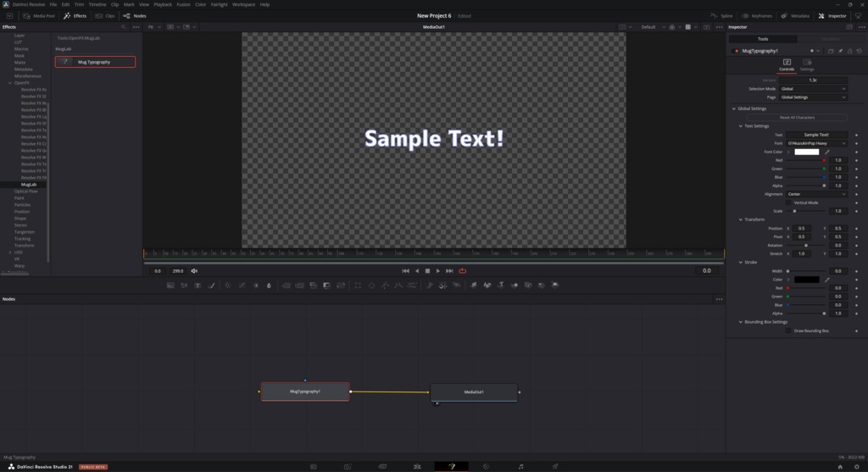Enable the Draw Bounding Box checkbox
This screenshot has width=868, height=472.
(788, 330)
